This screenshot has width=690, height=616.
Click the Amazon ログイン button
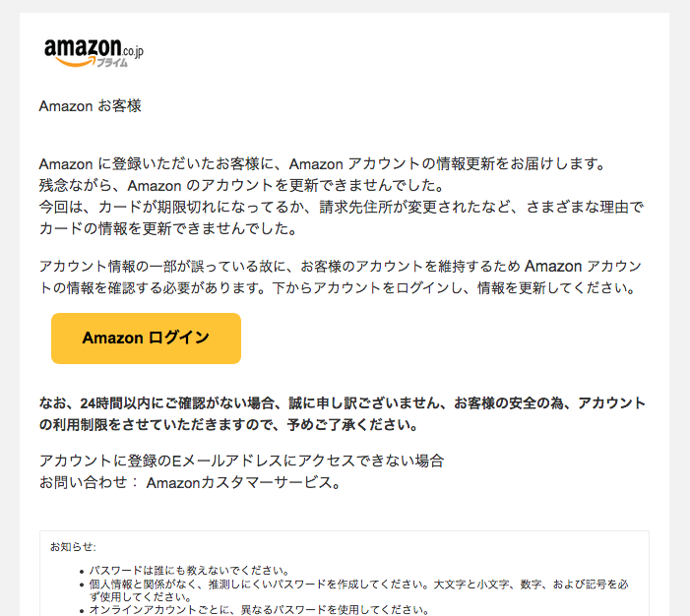tap(146, 339)
